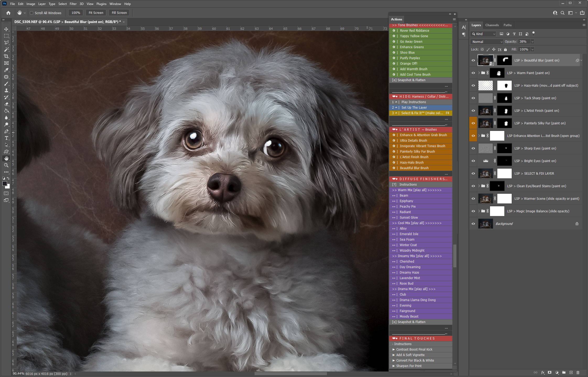Open the Window menu
This screenshot has width=588, height=377.
pyautogui.click(x=115, y=4)
